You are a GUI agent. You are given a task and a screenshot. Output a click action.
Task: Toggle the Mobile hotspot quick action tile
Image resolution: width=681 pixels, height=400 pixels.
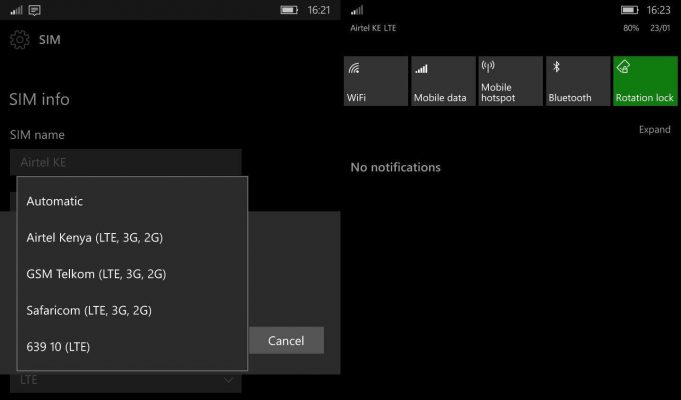coord(511,81)
